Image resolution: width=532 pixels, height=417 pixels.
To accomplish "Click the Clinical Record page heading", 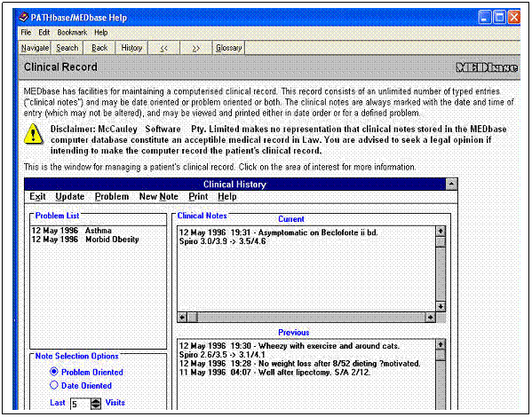I will pos(60,67).
